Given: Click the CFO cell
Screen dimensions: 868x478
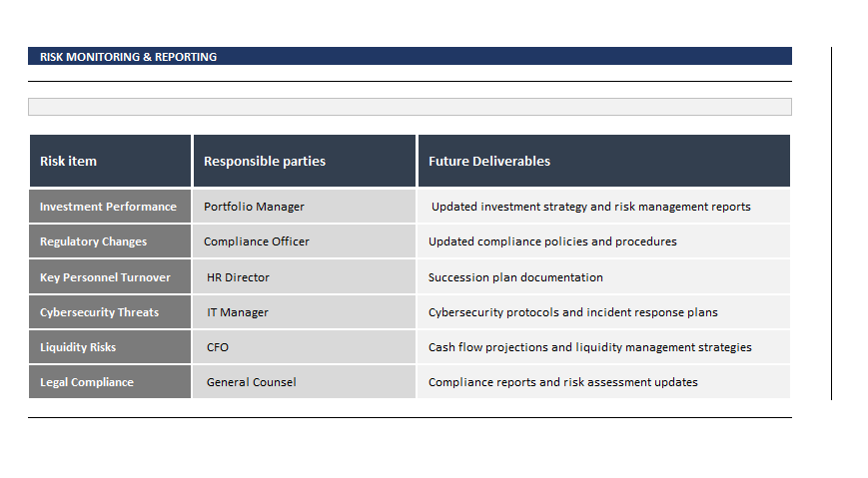Looking at the screenshot, I should tap(305, 347).
